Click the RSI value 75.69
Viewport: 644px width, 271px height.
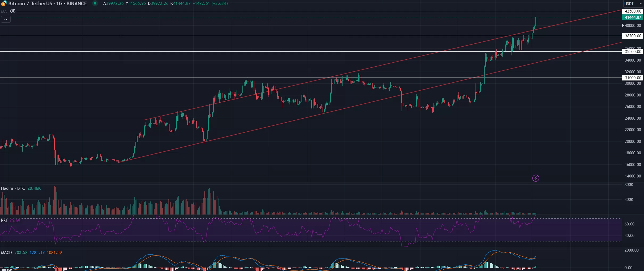tap(15, 221)
